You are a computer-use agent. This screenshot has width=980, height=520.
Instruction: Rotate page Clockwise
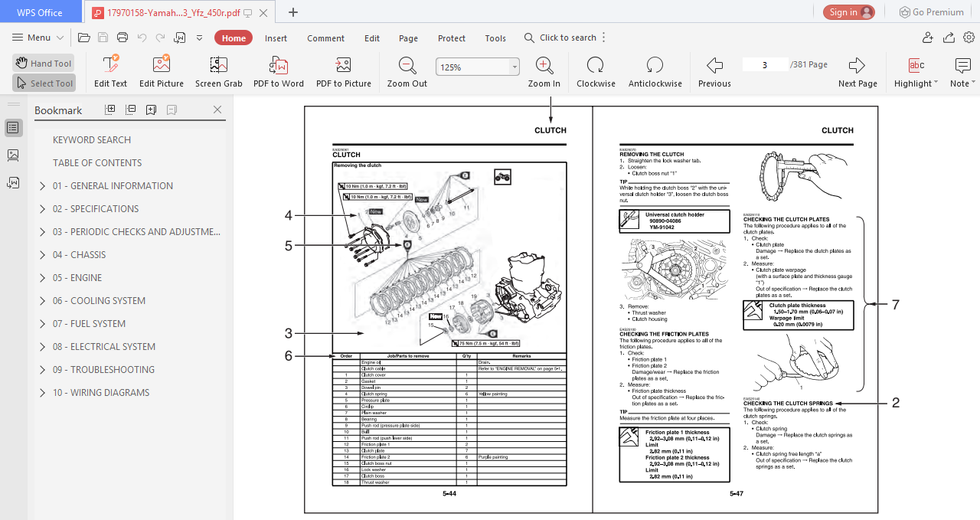coord(596,73)
